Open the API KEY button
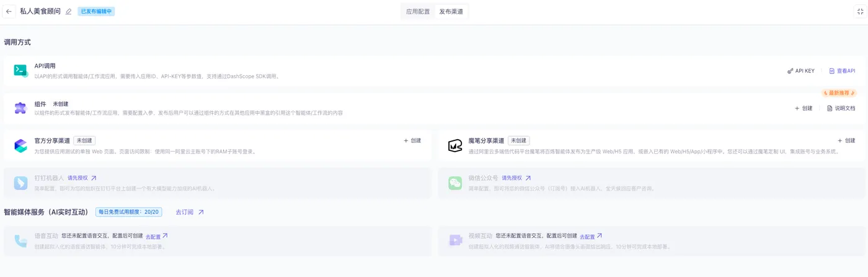868x277 pixels. click(801, 71)
